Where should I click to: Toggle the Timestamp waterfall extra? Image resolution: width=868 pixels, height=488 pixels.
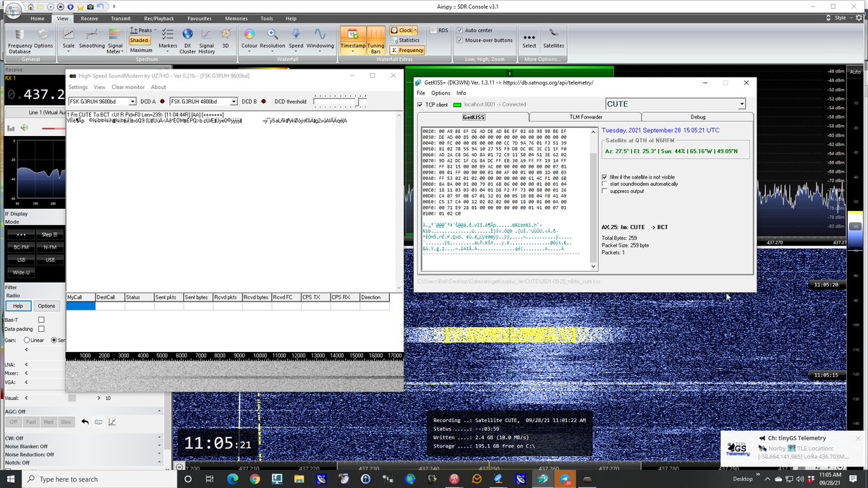[x=353, y=40]
